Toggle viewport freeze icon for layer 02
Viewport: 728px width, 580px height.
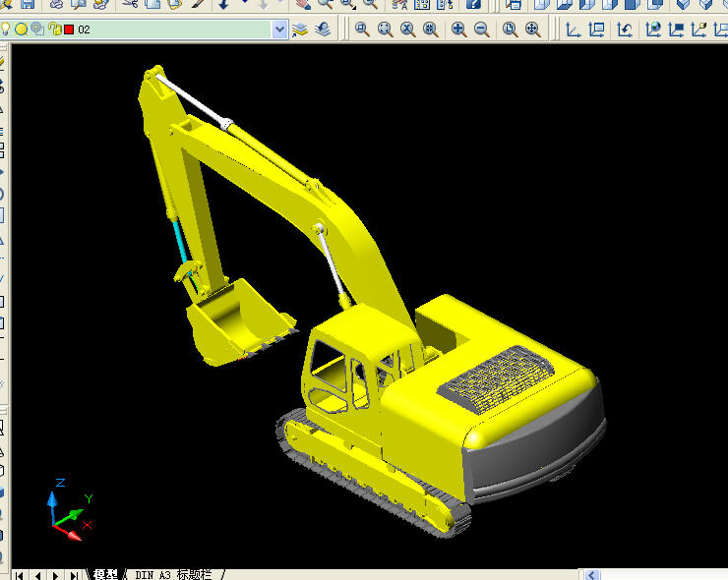pos(37,29)
